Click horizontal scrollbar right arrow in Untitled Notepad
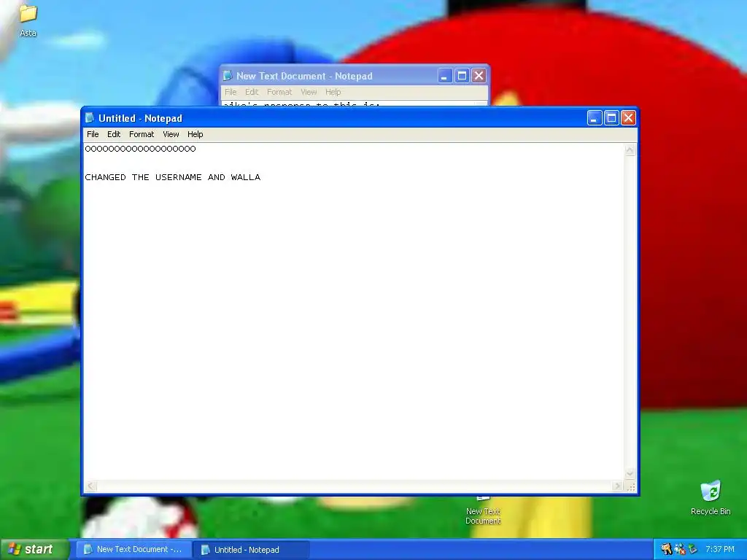Screen dimensions: 747x560 click(x=618, y=486)
